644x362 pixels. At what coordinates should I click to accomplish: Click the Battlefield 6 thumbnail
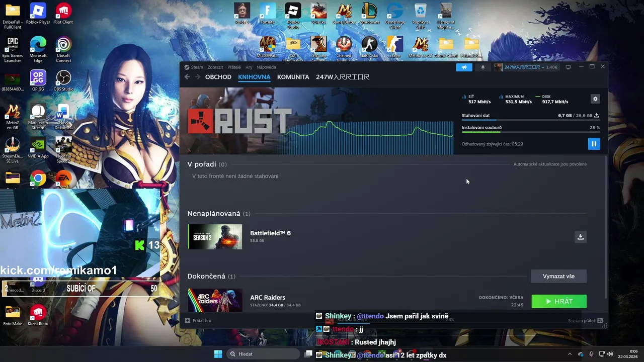215,237
